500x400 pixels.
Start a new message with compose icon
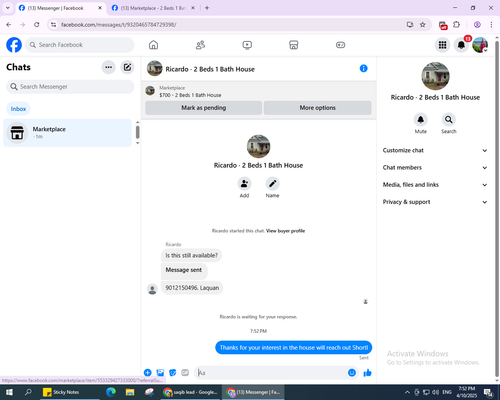click(x=127, y=67)
